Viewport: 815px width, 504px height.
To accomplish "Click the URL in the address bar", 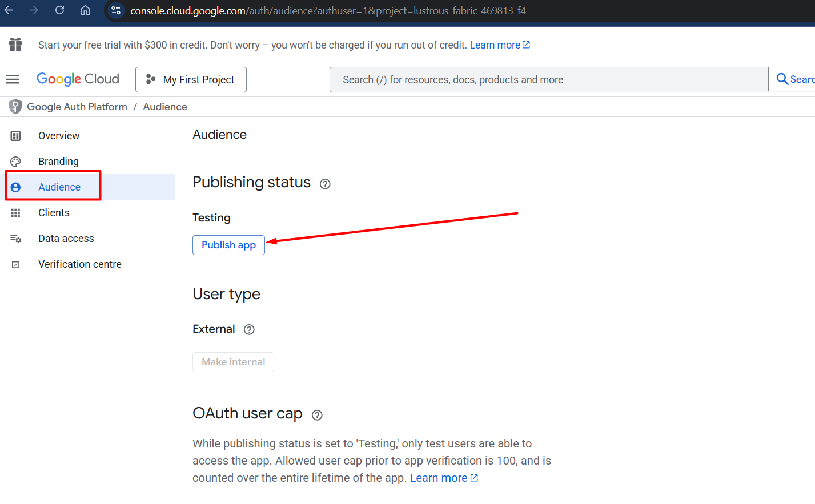I will tap(328, 11).
